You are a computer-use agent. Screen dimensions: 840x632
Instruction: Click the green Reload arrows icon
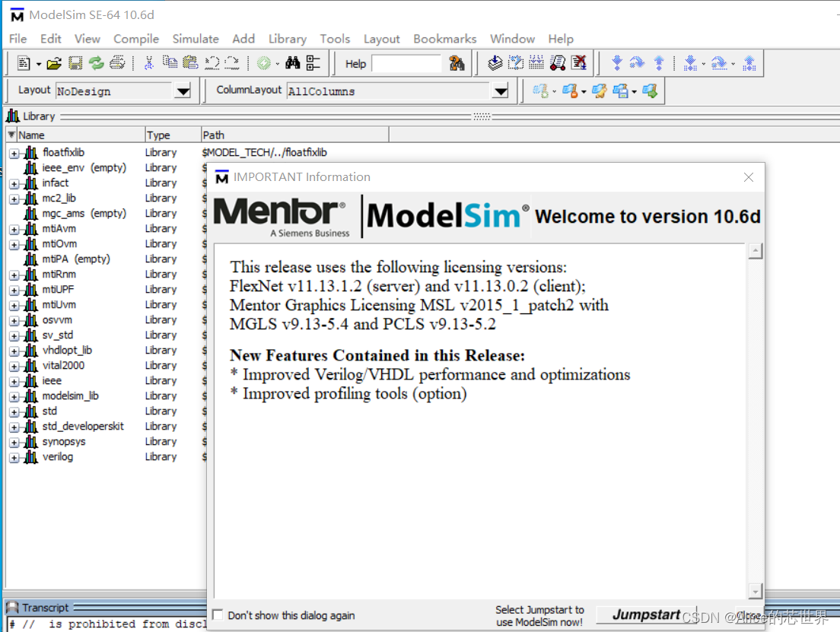coord(97,63)
